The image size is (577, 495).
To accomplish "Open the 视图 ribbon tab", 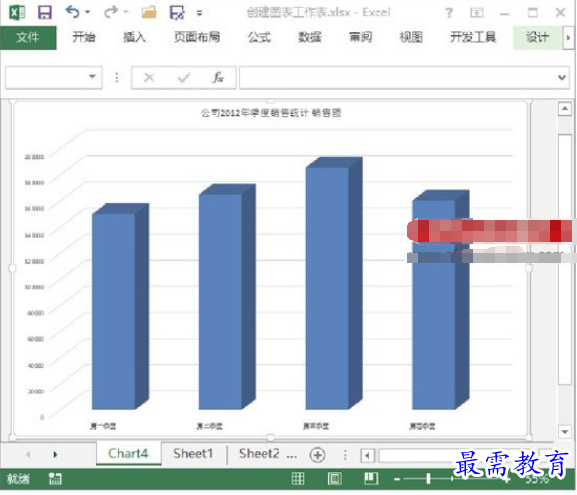I will [411, 37].
